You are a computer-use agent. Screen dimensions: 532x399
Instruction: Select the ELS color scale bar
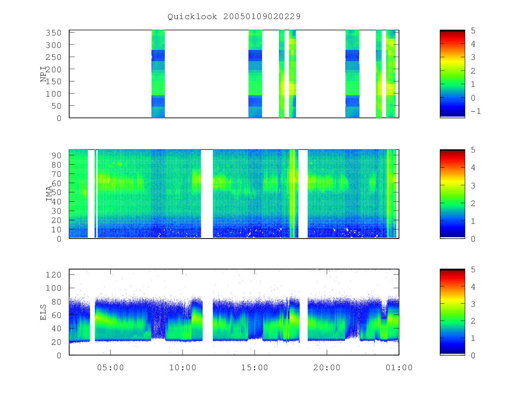point(452,312)
